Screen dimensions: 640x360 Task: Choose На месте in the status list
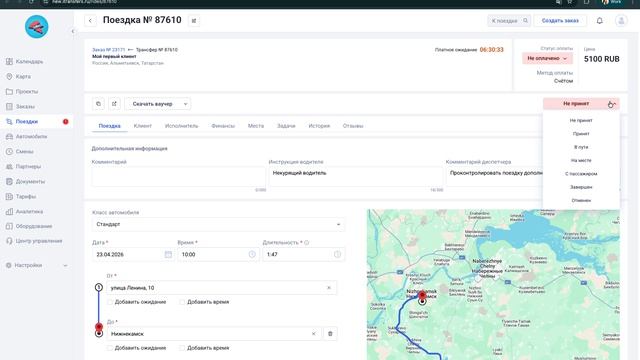581,160
